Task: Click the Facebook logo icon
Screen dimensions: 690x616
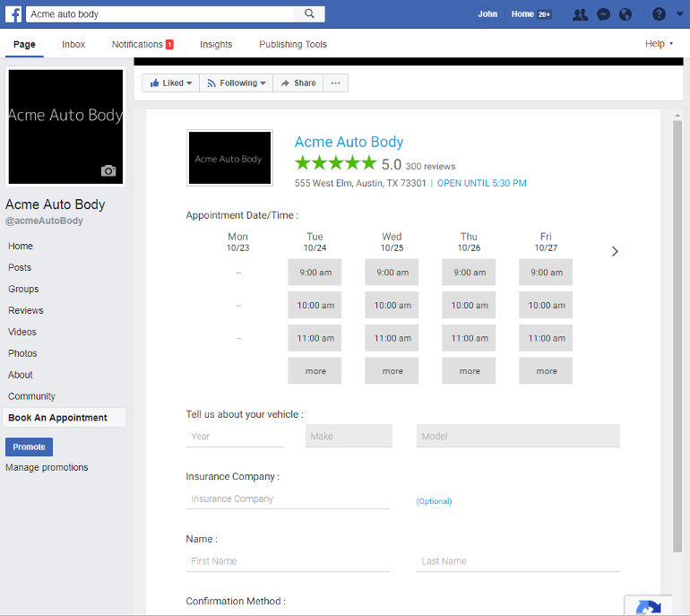Action: pyautogui.click(x=13, y=14)
